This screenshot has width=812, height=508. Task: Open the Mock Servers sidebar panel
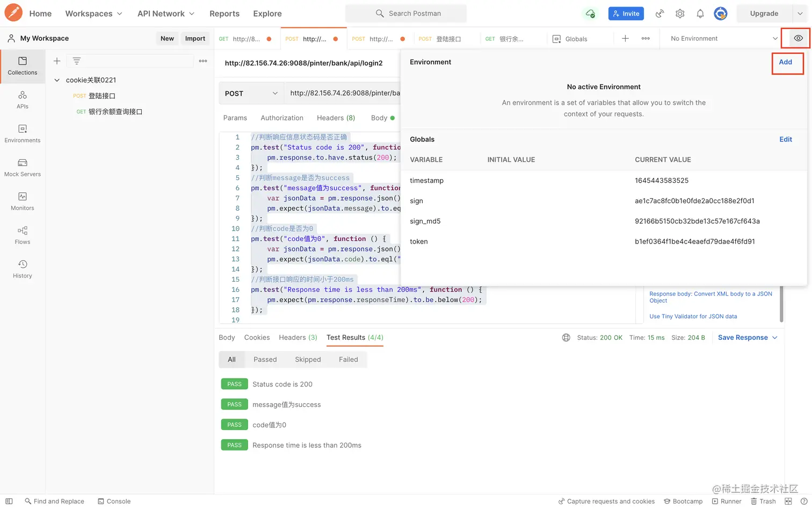23,167
